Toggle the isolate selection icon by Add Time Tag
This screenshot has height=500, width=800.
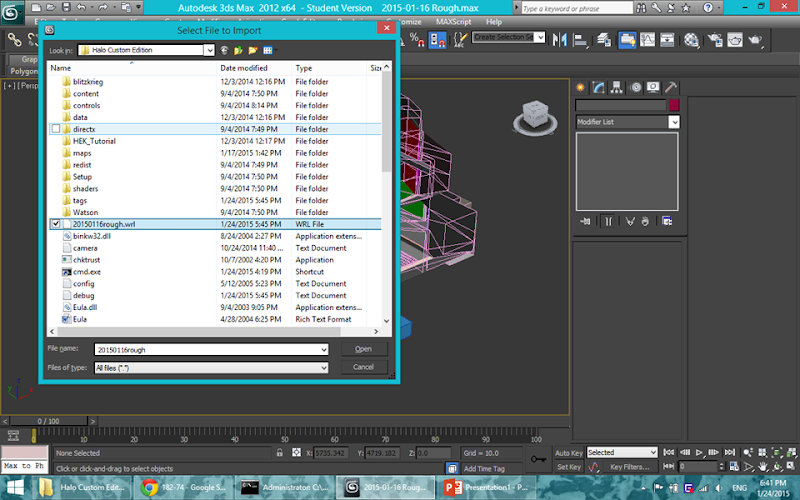[x=452, y=468]
